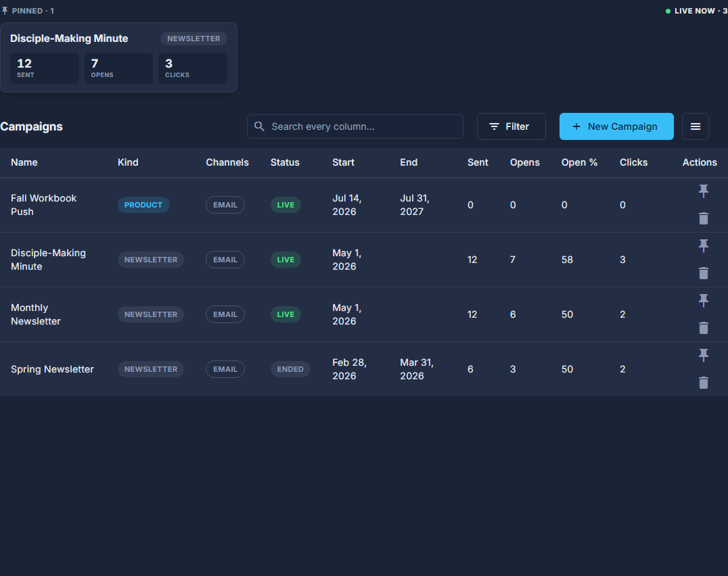The image size is (728, 576).
Task: Click the Jul 31, 2027 end date
Action: [x=415, y=205]
